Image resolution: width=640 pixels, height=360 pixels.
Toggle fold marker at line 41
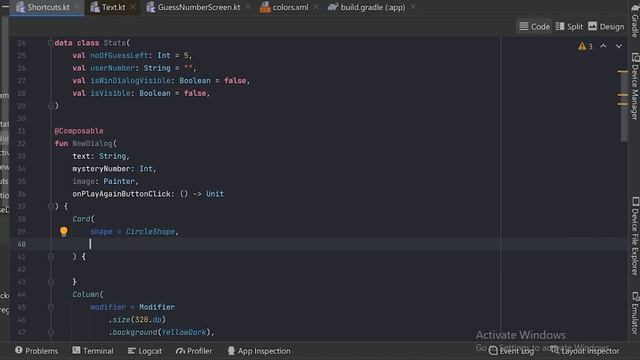pyautogui.click(x=51, y=257)
